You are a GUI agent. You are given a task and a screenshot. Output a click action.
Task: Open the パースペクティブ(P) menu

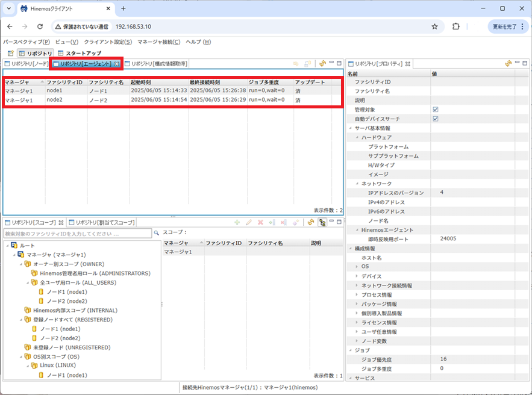pos(27,42)
